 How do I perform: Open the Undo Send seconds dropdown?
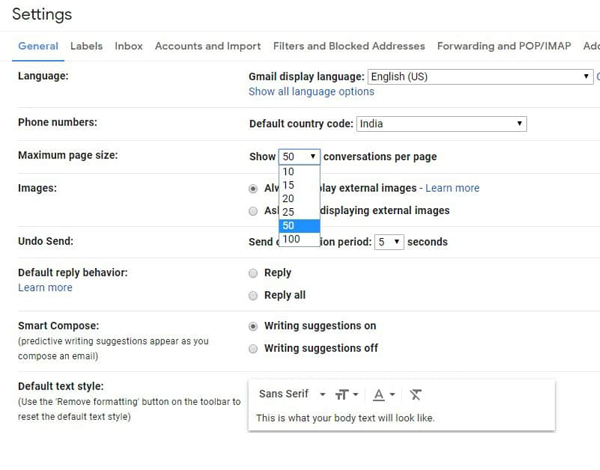389,242
